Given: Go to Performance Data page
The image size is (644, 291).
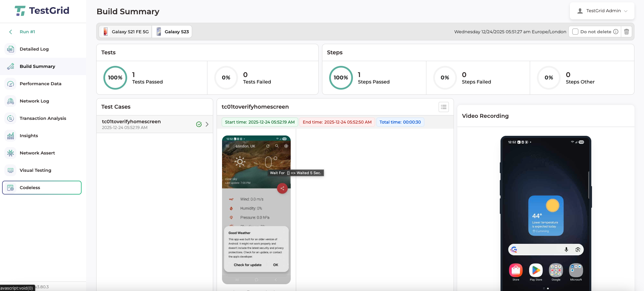Looking at the screenshot, I should tap(40, 84).
